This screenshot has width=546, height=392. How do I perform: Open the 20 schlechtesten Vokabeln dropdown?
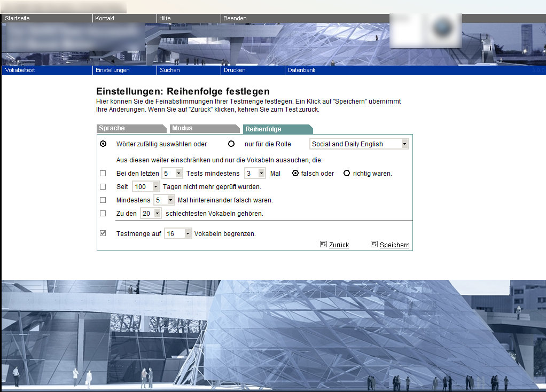tap(151, 213)
